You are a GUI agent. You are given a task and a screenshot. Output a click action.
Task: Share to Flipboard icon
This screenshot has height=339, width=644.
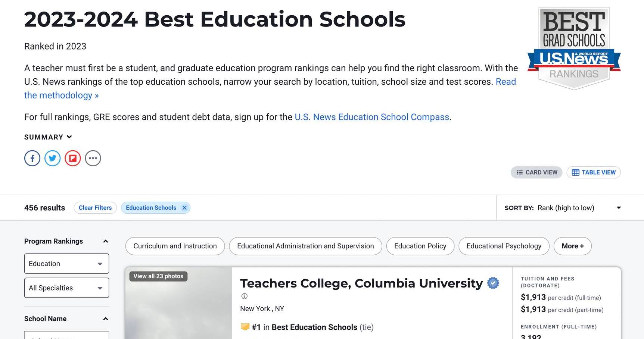tap(73, 158)
